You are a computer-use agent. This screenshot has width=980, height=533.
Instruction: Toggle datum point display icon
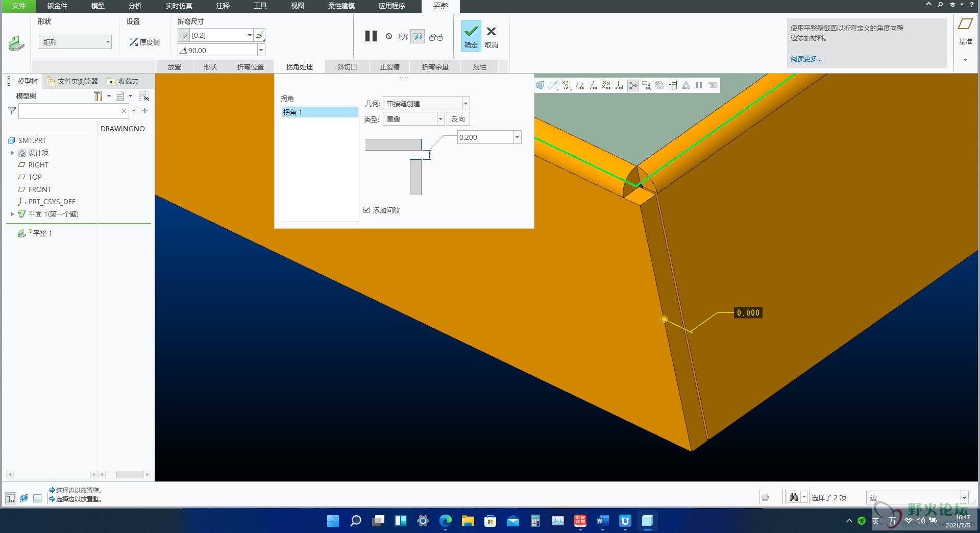coord(606,85)
